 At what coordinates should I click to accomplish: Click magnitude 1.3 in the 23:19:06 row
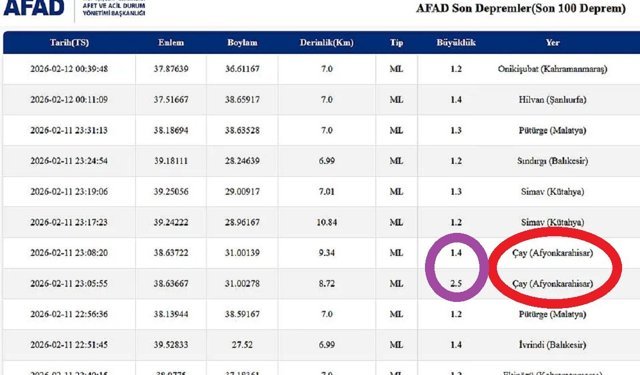coord(456,191)
